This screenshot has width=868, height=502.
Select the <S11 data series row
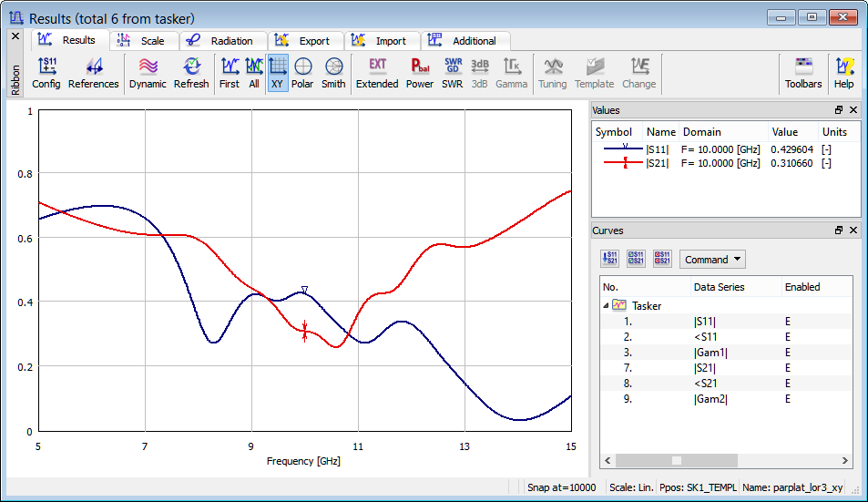[x=726, y=337]
